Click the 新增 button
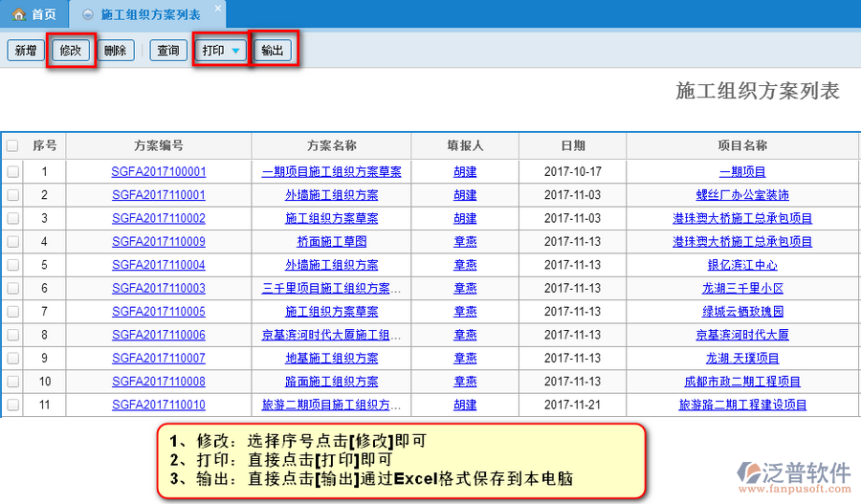This screenshot has height=504, width=861. coord(24,51)
